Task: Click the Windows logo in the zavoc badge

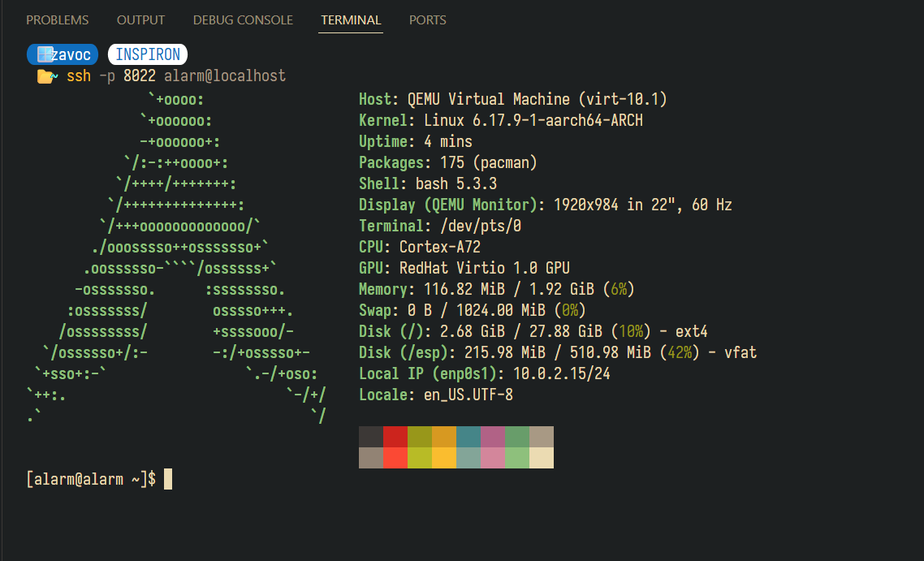Action: click(44, 54)
